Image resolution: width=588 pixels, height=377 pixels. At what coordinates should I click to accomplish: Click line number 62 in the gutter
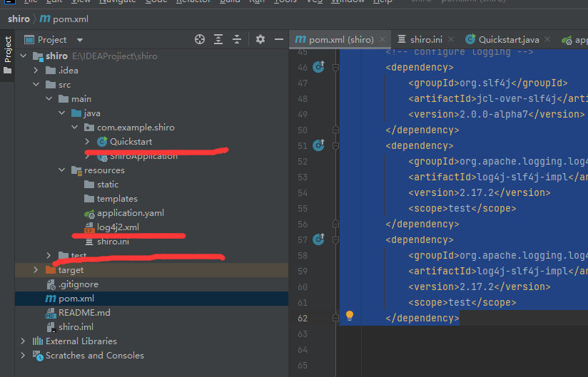coord(303,319)
